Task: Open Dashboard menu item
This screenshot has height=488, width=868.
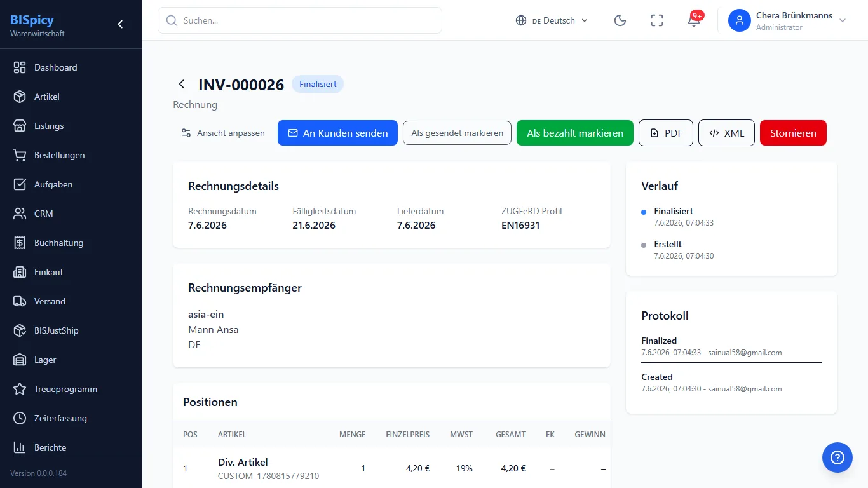Action: click(71, 67)
